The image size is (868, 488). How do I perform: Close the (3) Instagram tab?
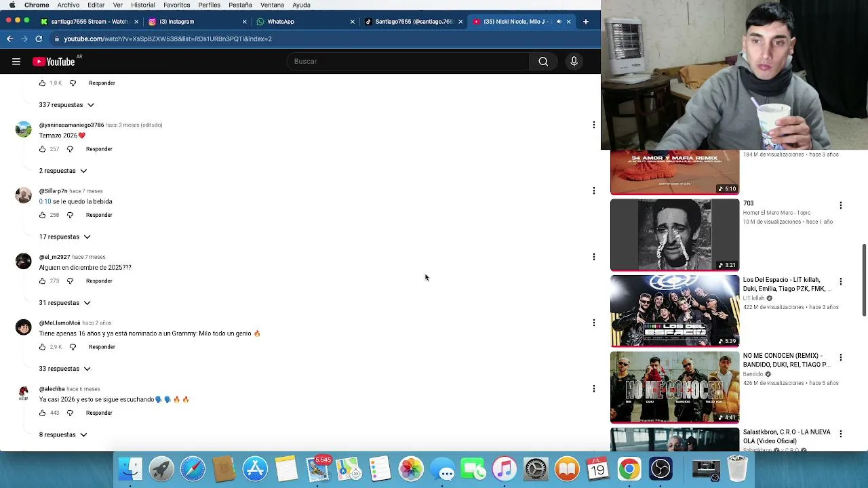[x=245, y=22]
